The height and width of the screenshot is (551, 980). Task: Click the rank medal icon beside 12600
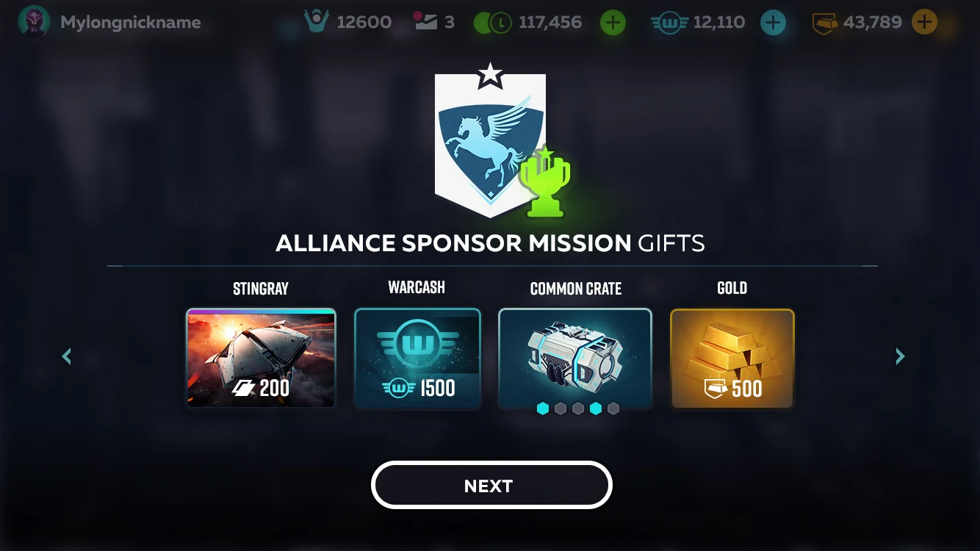coord(317,22)
